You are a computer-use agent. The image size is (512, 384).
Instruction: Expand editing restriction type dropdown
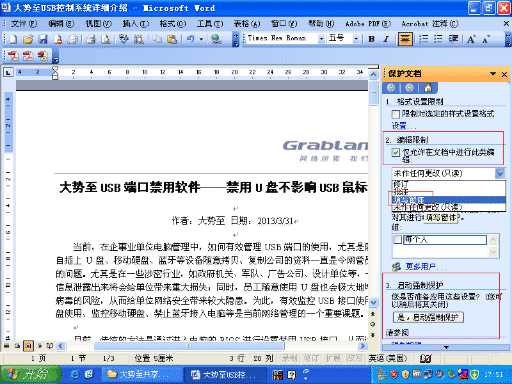(x=500, y=173)
